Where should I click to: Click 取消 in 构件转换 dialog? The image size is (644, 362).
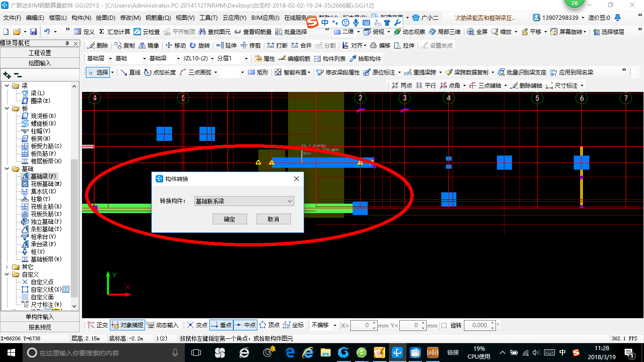(273, 219)
